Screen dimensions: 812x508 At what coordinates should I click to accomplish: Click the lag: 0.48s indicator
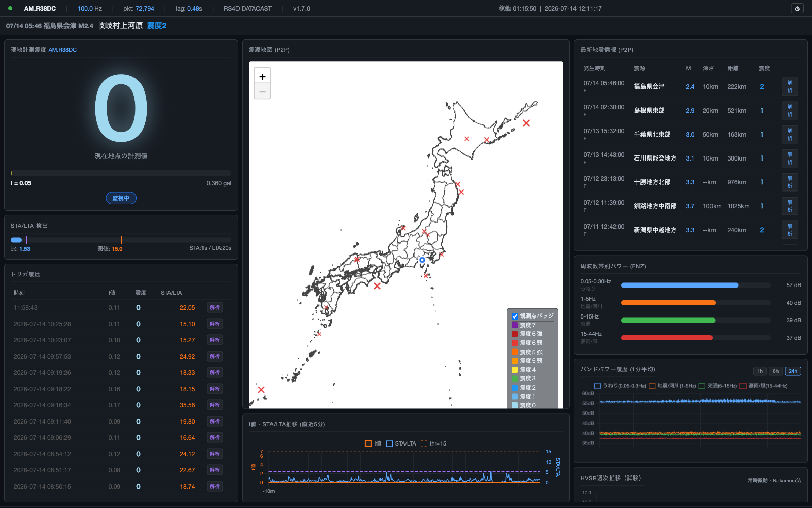coord(189,9)
